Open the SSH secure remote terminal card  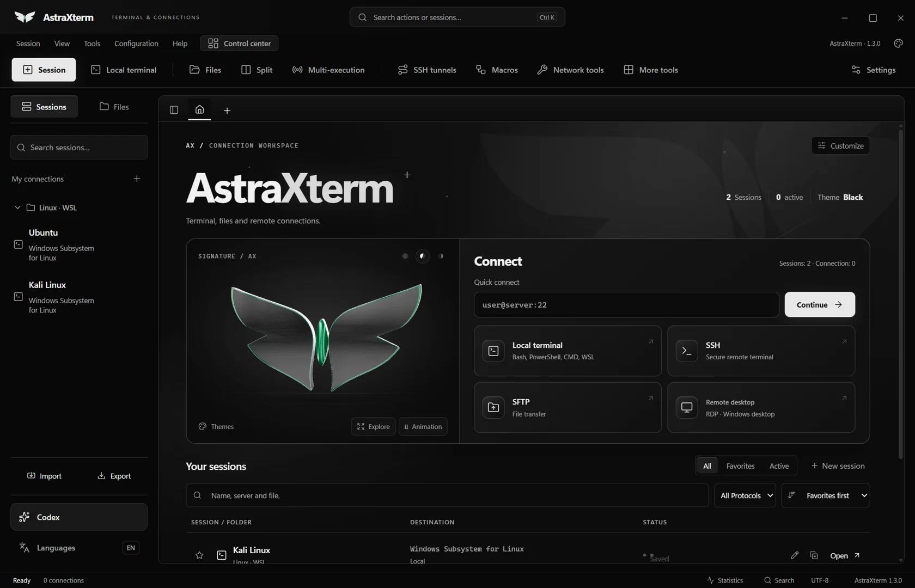[761, 351]
